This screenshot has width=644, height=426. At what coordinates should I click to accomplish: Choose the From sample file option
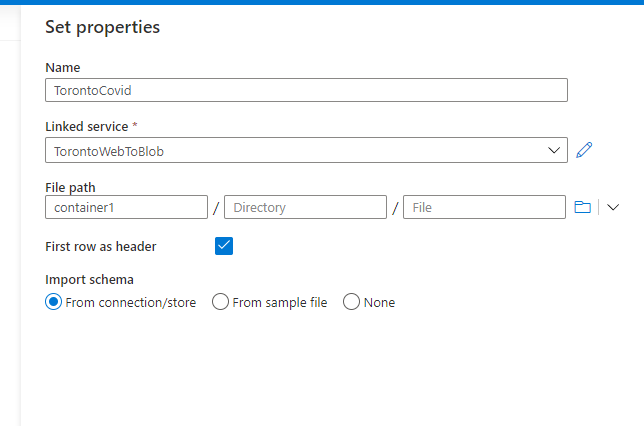click(x=221, y=302)
